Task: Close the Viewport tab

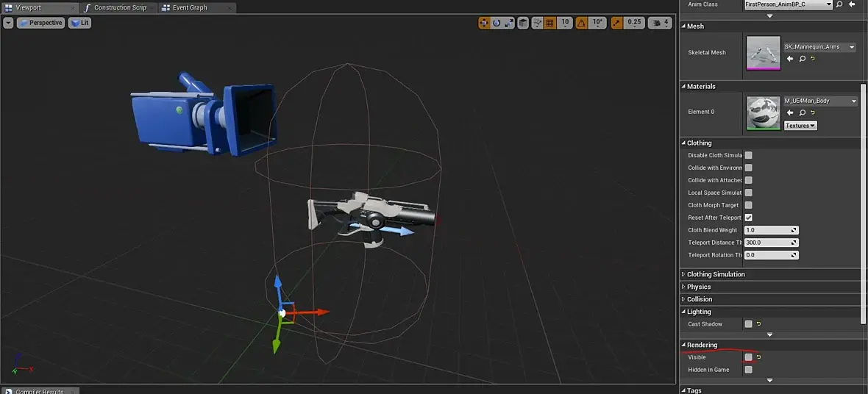Action: point(73,8)
